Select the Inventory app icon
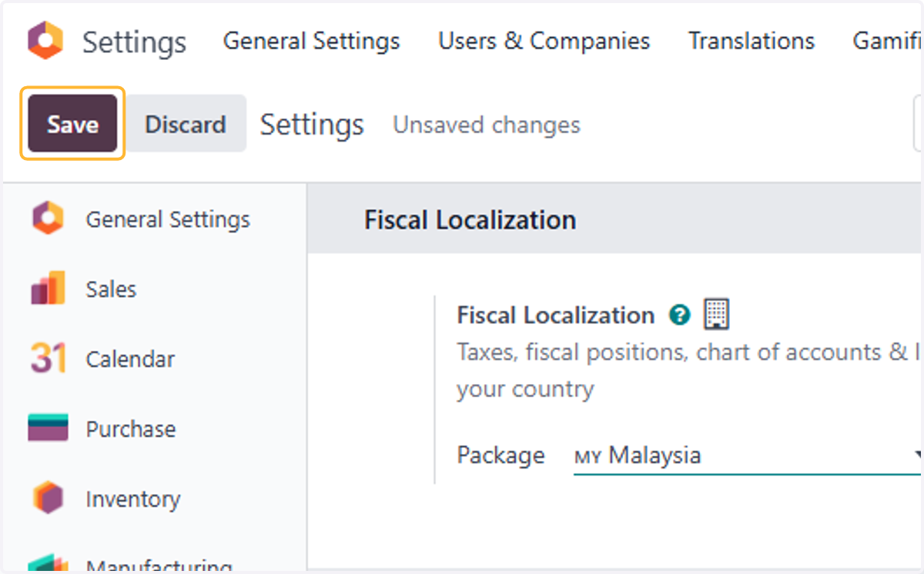Image resolution: width=924 pixels, height=574 pixels. point(48,499)
